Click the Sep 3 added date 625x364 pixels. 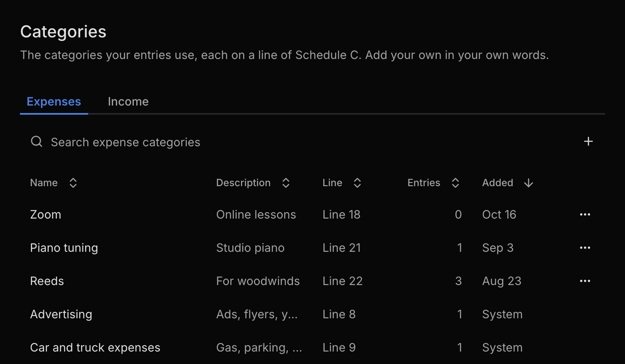[x=498, y=248]
